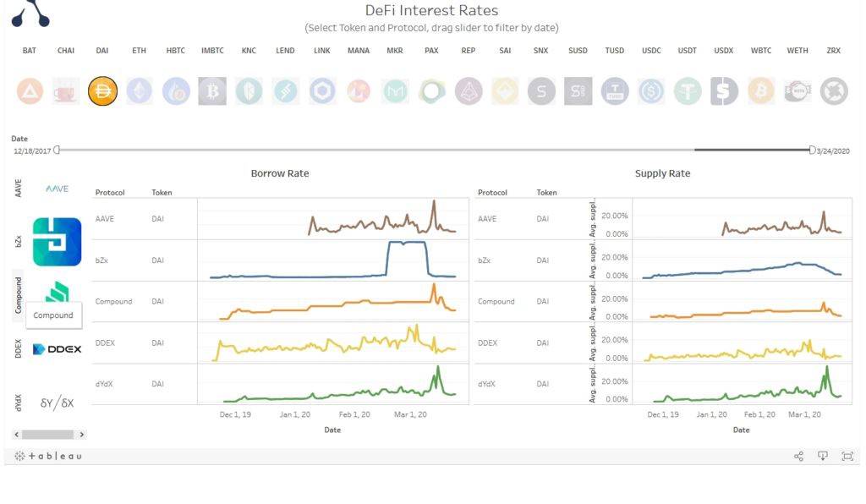This screenshot has height=504, width=866.
Task: Click the protocol list scroll left arrow
Action: 17,435
